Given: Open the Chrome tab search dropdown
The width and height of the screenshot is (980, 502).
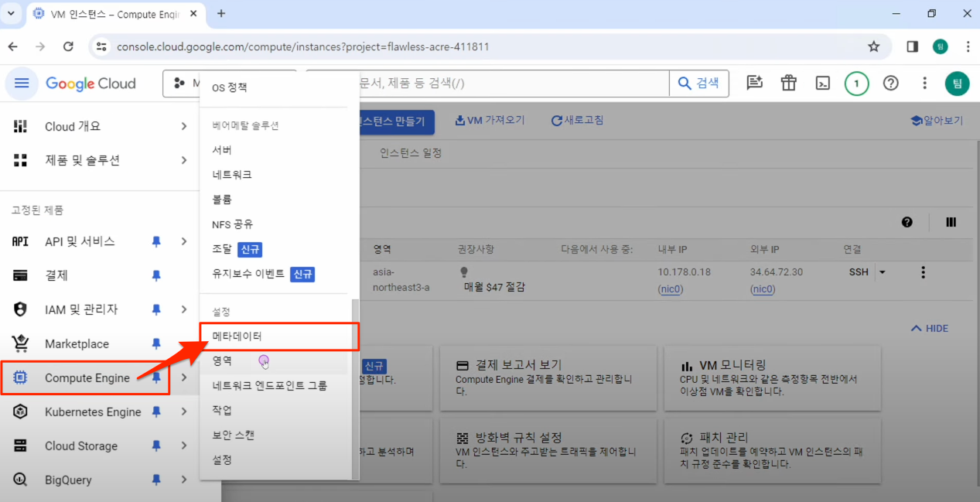Looking at the screenshot, I should pos(11,13).
